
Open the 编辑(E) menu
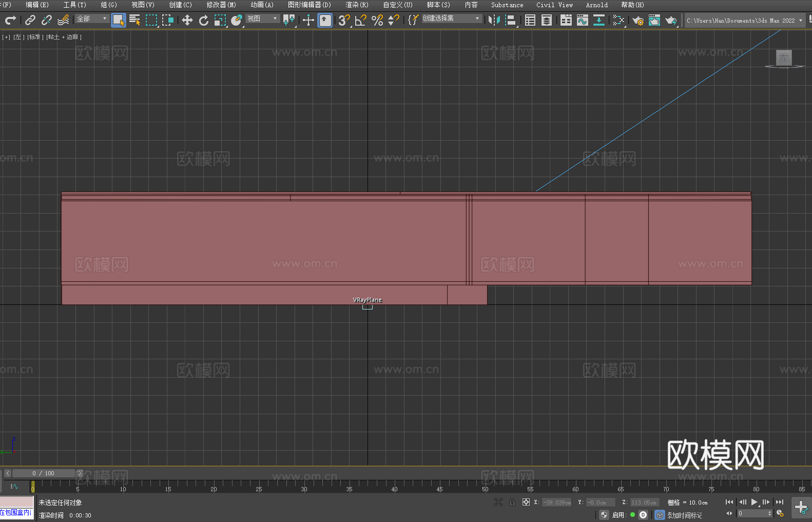coord(37,5)
